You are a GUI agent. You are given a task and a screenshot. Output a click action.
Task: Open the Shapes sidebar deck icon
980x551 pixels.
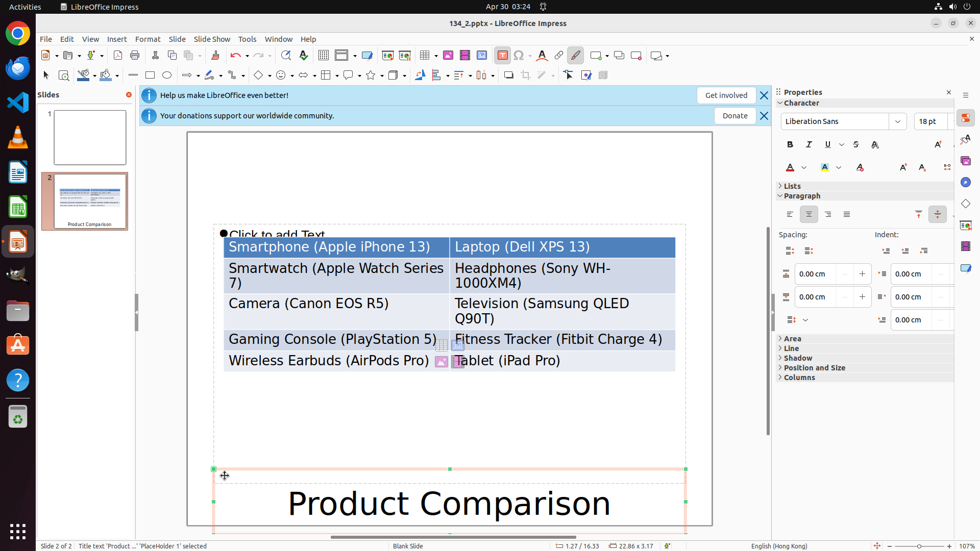966,204
